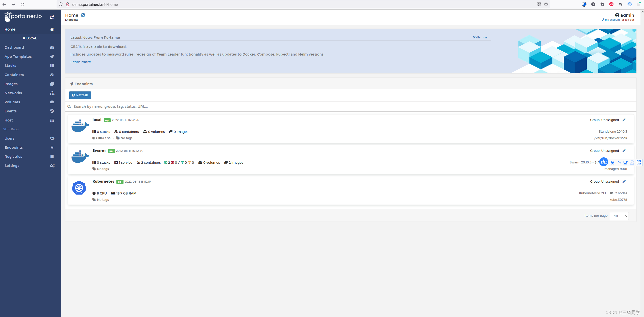The image size is (644, 317).
Task: Reload the page with browser reload icon
Action: (22, 4)
